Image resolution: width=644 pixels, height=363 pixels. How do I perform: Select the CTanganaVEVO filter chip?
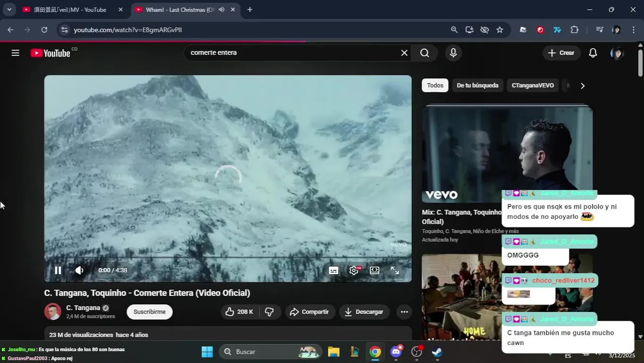point(533,86)
